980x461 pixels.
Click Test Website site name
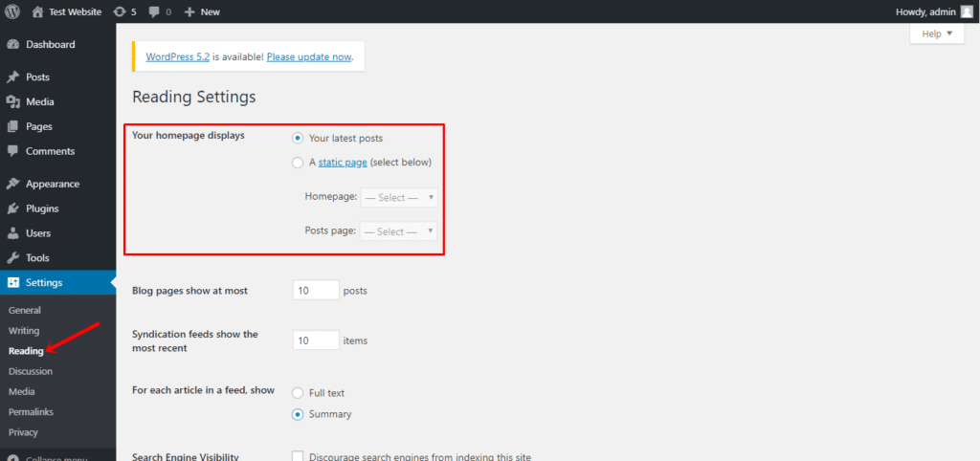(75, 11)
